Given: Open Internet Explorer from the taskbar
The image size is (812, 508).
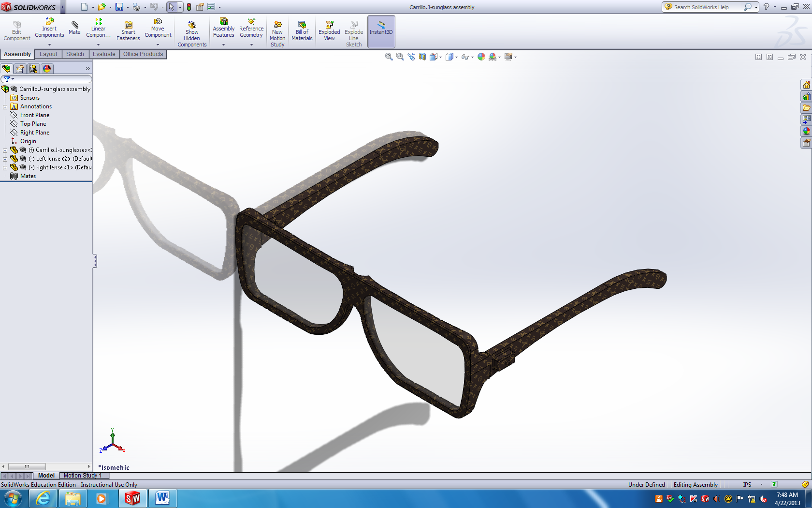Looking at the screenshot, I should coord(43,498).
